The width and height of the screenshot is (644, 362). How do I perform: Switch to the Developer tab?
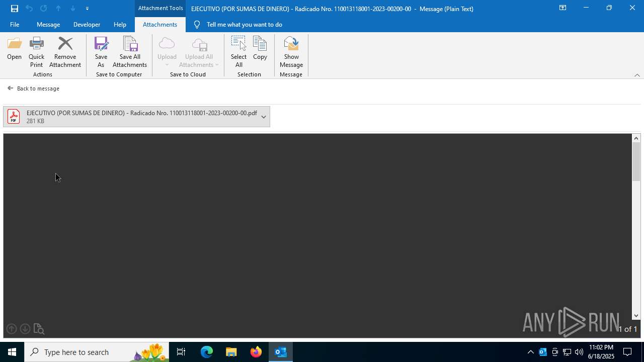click(87, 25)
